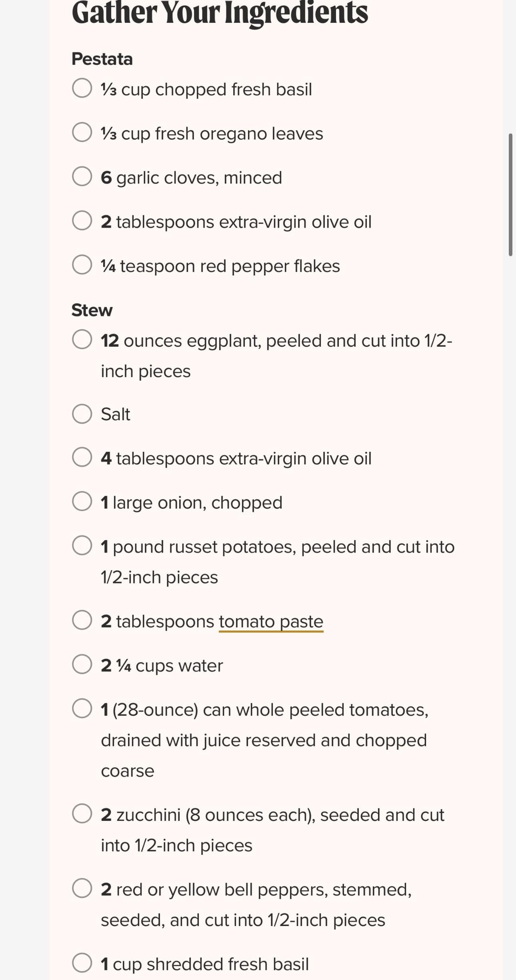
Task: Check off fresh oregano leaves ingredient
Action: pyautogui.click(x=82, y=132)
